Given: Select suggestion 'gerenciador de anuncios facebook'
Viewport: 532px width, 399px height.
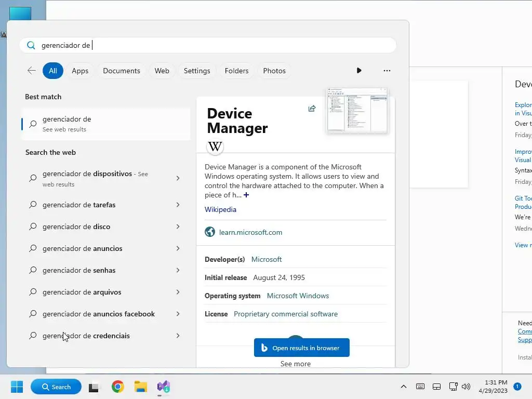Looking at the screenshot, I should pyautogui.click(x=105, y=314).
